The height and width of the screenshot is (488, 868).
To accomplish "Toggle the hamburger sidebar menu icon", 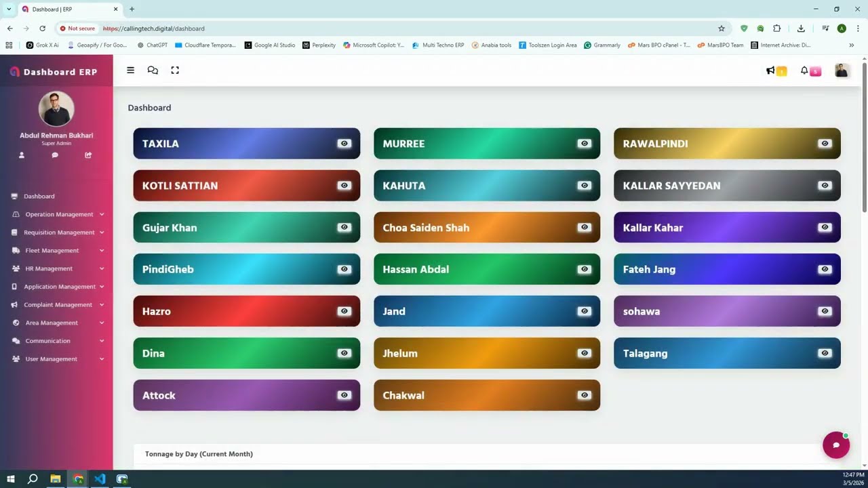I will (x=130, y=70).
